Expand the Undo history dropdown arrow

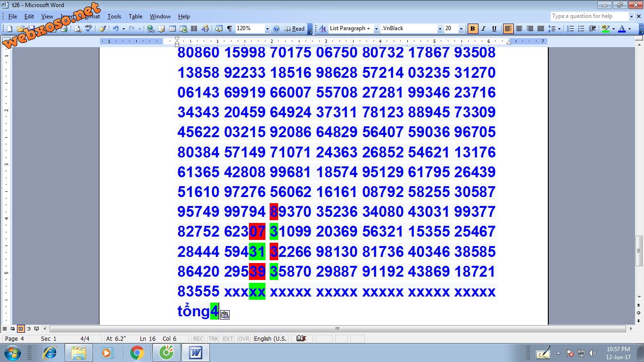pyautogui.click(x=124, y=29)
